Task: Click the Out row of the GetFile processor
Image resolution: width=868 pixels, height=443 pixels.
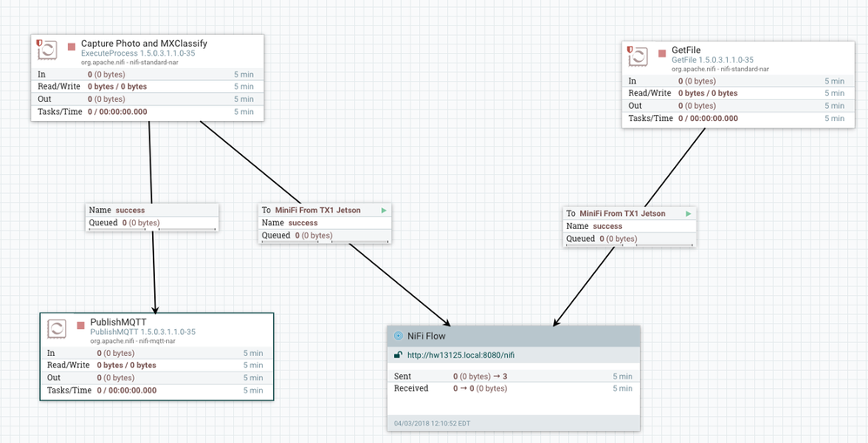Action: tap(738, 106)
